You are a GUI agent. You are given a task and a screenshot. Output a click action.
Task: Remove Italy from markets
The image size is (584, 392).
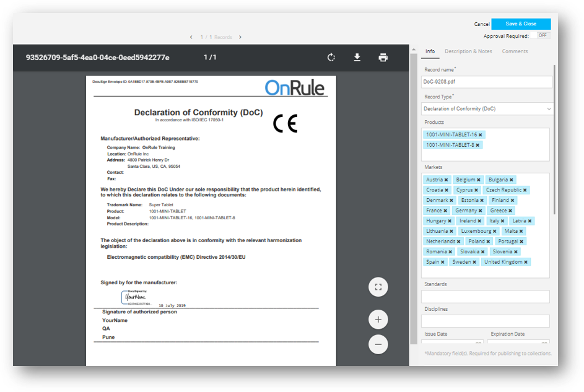point(502,221)
